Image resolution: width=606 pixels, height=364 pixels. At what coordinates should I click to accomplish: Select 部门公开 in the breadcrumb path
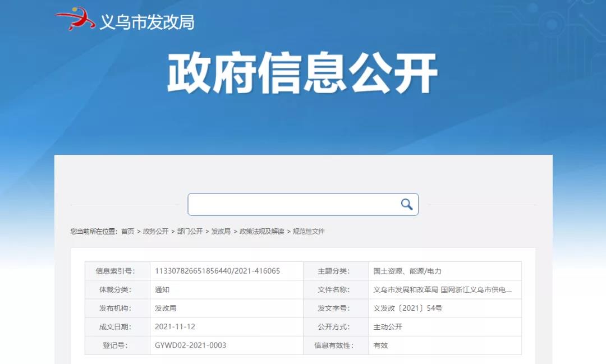tap(190, 231)
